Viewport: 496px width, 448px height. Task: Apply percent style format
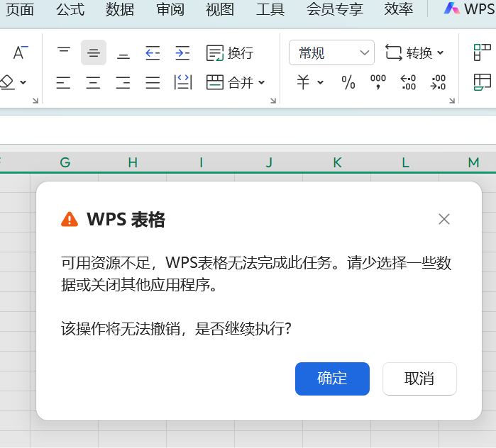(348, 82)
